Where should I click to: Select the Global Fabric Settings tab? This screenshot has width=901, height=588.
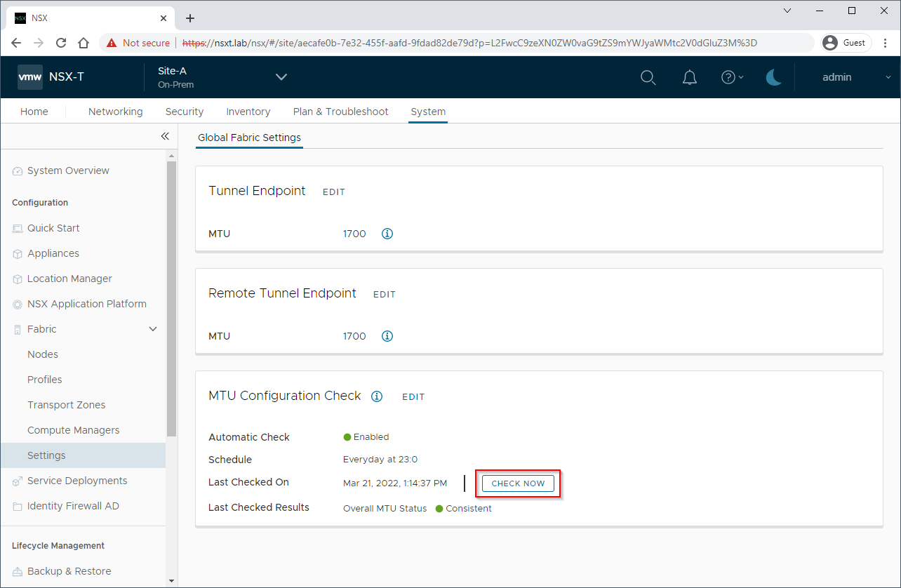pyautogui.click(x=249, y=138)
